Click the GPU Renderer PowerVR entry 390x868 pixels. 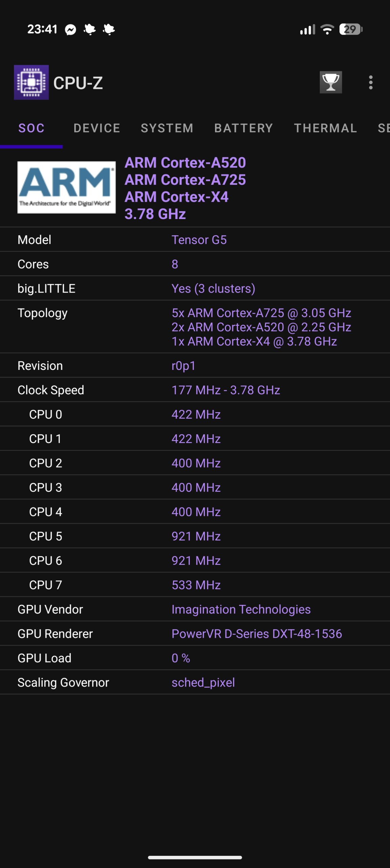(x=257, y=633)
